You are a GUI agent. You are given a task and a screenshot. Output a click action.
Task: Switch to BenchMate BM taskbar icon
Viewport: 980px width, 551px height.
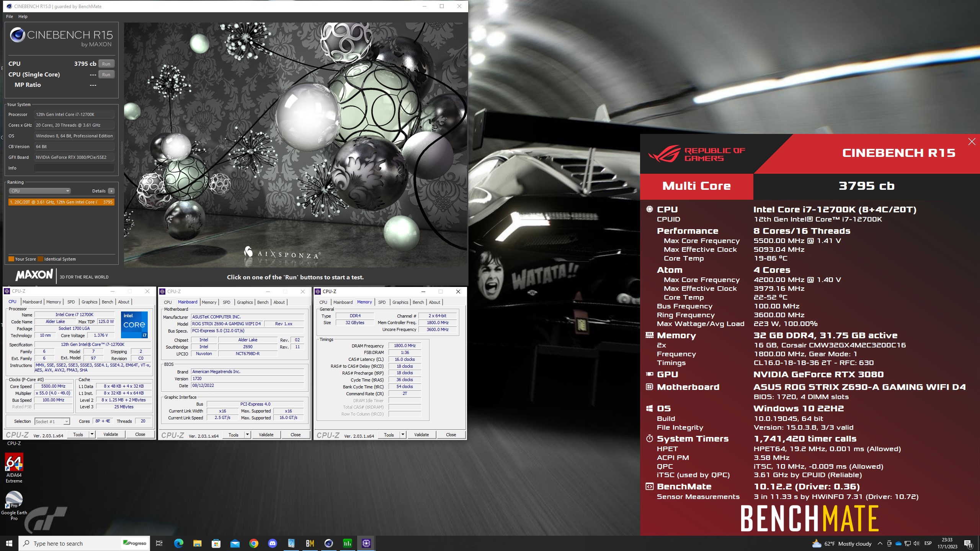(310, 543)
